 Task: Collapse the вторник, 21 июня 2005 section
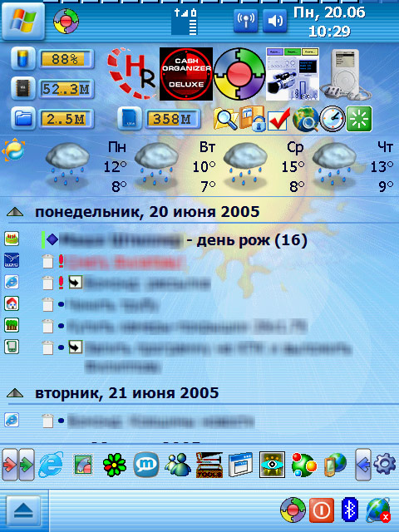pos(15,393)
